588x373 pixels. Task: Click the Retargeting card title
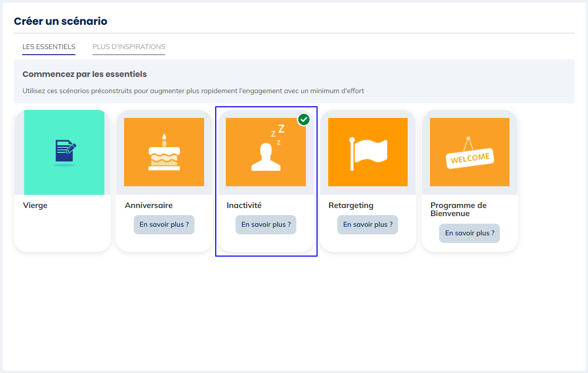[351, 205]
